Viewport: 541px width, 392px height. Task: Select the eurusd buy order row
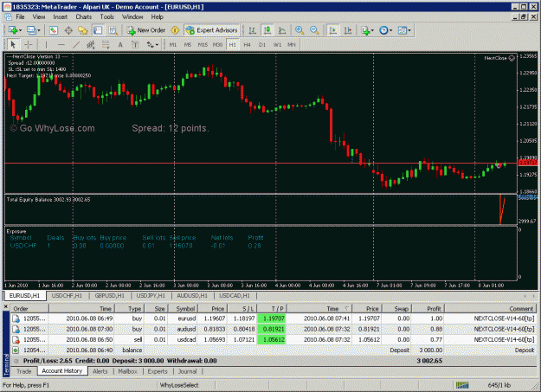274,318
